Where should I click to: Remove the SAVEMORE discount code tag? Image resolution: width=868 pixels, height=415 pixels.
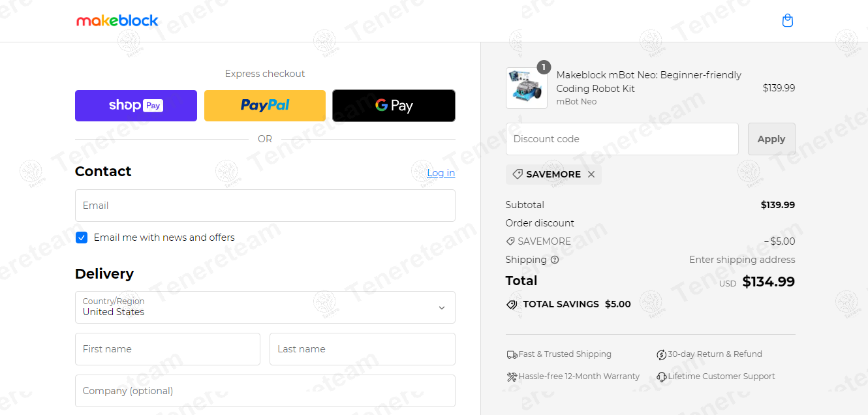click(591, 174)
